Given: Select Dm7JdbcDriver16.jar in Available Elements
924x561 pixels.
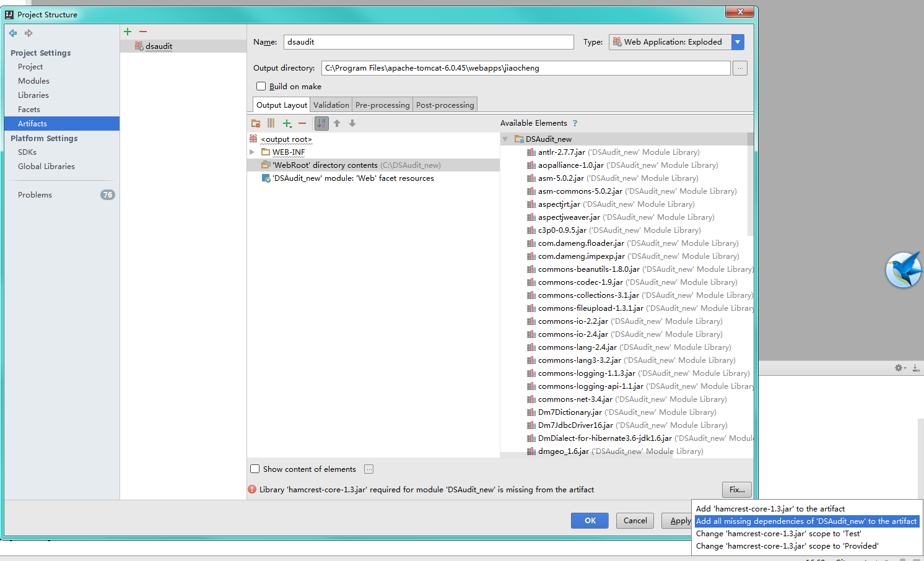Looking at the screenshot, I should coord(627,425).
